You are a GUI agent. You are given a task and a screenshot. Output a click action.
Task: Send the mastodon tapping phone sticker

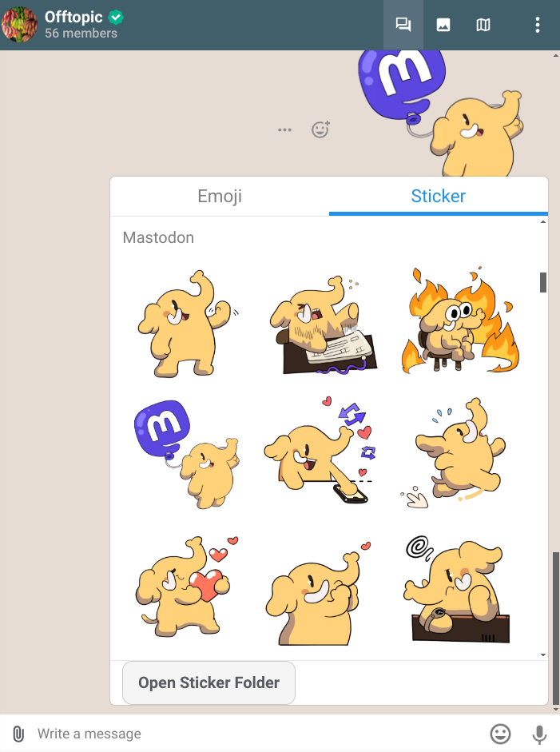click(x=320, y=450)
